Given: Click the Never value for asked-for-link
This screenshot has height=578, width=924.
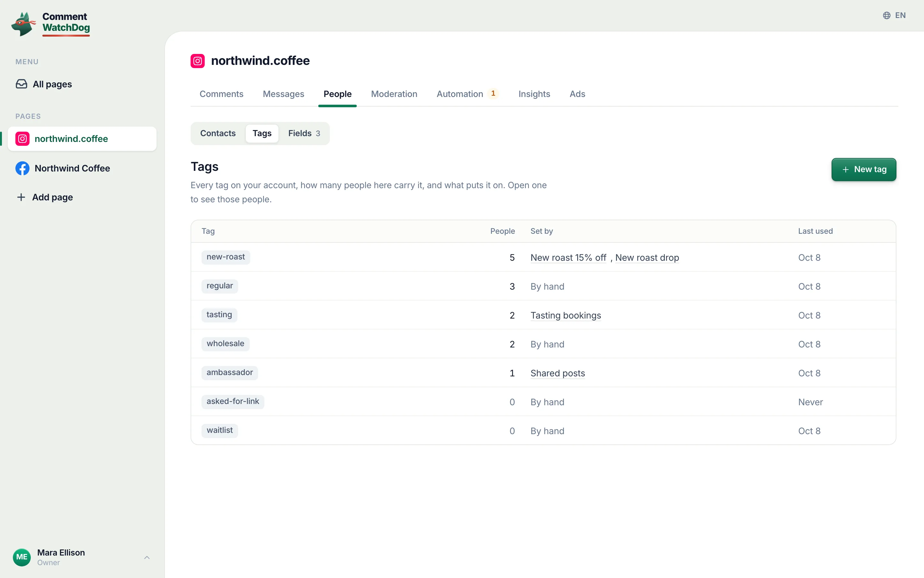Looking at the screenshot, I should 810,402.
